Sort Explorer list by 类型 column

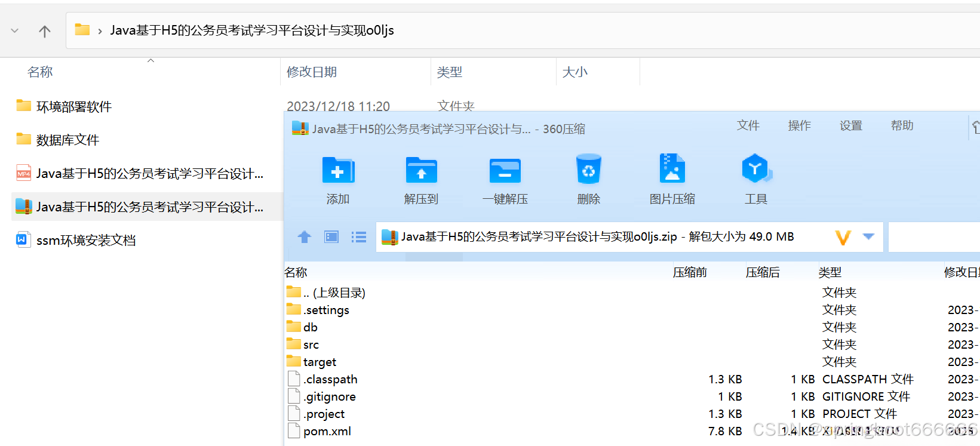450,72
